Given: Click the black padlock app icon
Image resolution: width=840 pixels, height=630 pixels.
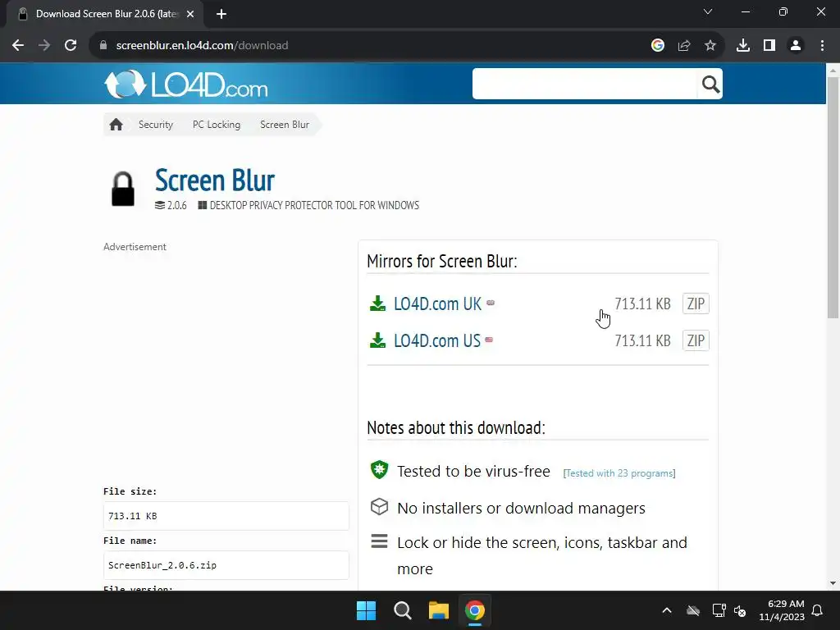Looking at the screenshot, I should 123,189.
